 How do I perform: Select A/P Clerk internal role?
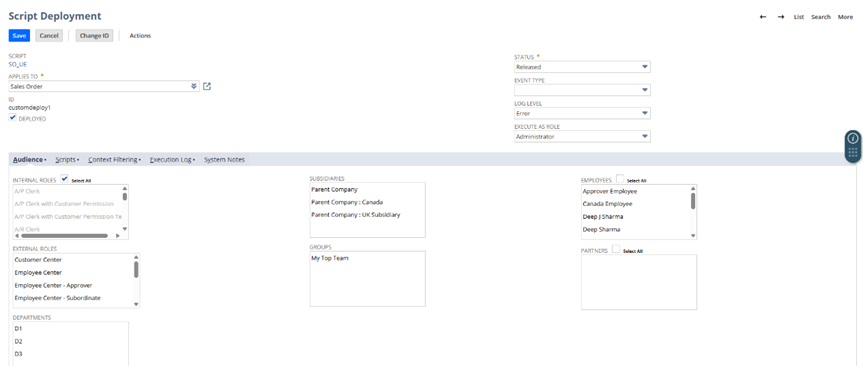(27, 192)
